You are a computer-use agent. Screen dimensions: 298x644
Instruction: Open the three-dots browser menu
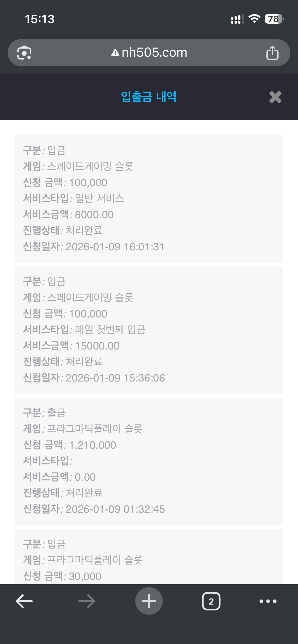click(x=268, y=601)
